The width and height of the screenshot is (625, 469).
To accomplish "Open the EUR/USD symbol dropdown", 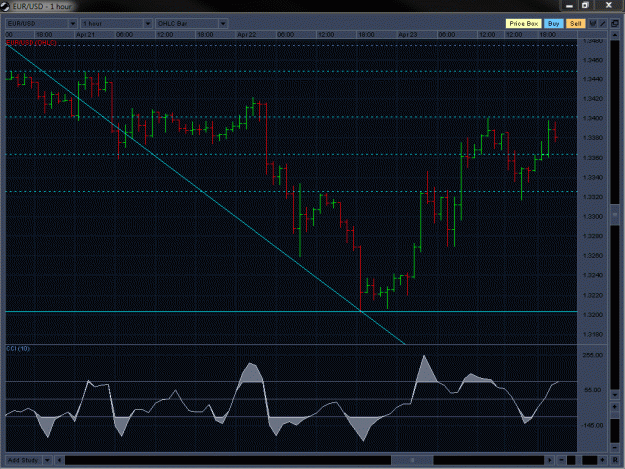I will coord(41,24).
